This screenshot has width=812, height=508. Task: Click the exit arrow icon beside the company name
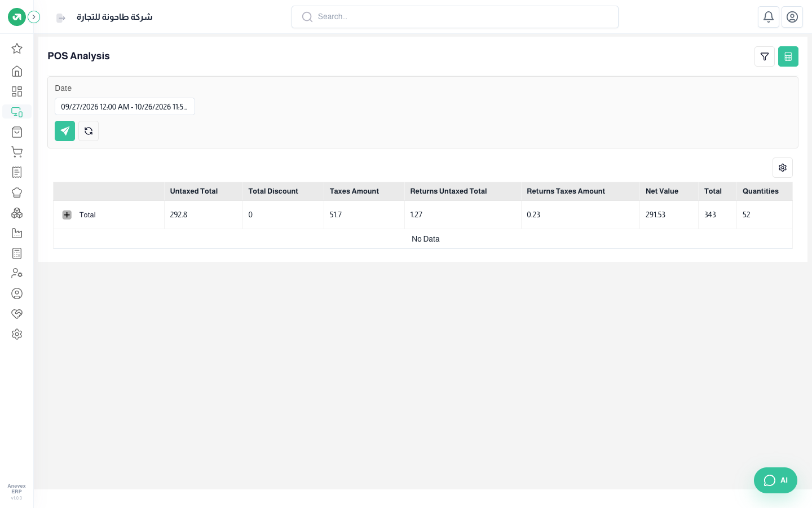tap(61, 18)
